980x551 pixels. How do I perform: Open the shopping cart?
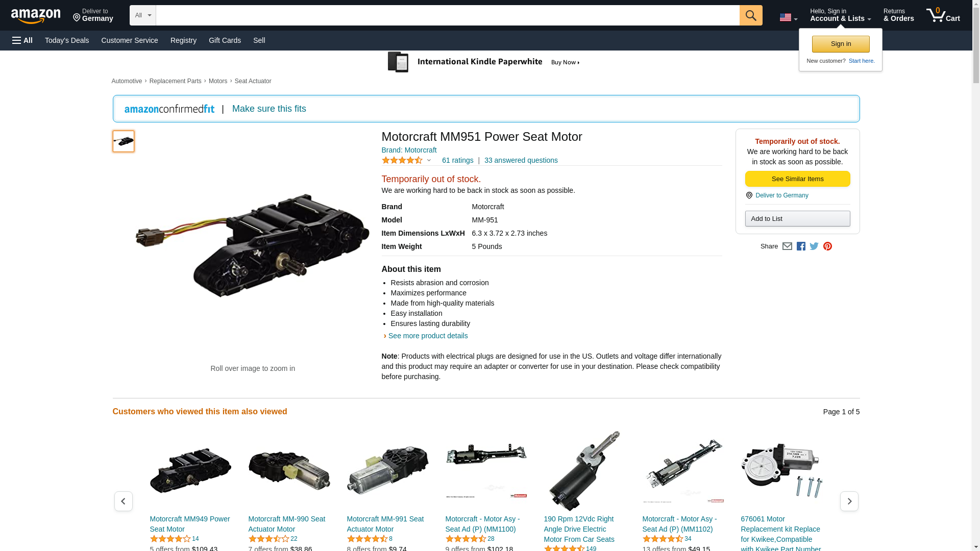tap(943, 15)
